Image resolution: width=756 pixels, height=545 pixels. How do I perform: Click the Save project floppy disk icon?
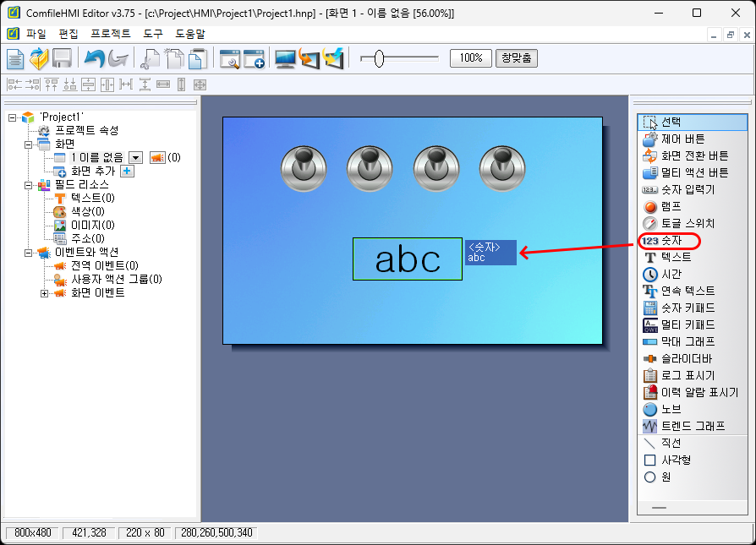pos(62,58)
